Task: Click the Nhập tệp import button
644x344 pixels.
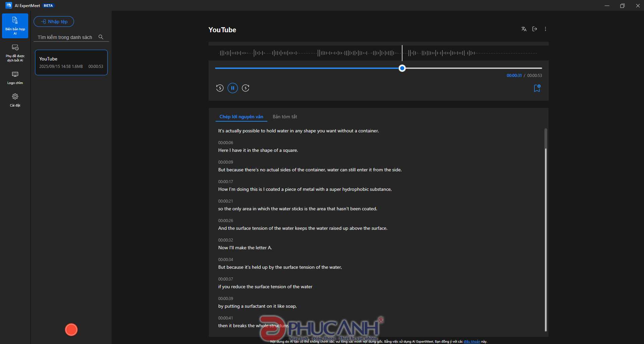Action: pos(54,21)
